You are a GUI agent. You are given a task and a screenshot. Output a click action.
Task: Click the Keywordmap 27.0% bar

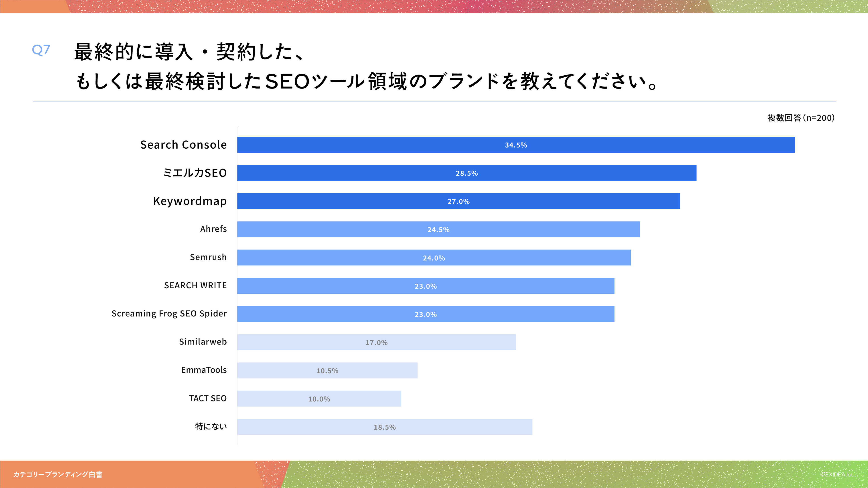point(458,201)
